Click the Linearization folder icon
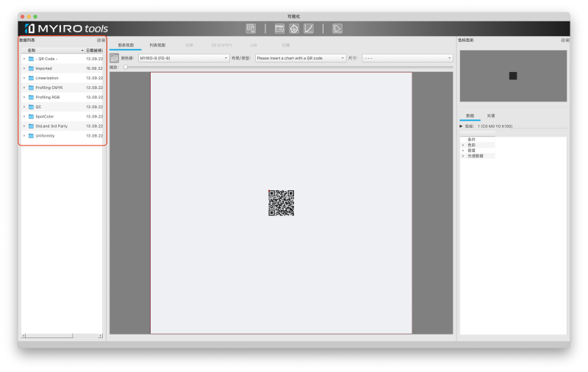 [x=31, y=78]
